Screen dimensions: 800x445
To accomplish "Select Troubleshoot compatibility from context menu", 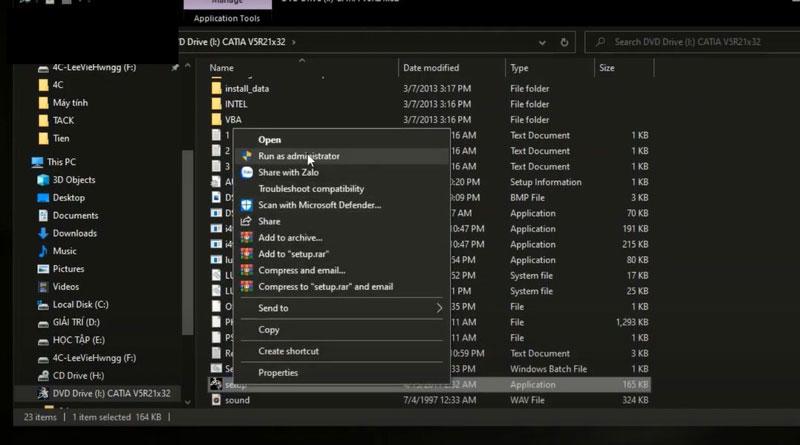I will pyautogui.click(x=311, y=189).
